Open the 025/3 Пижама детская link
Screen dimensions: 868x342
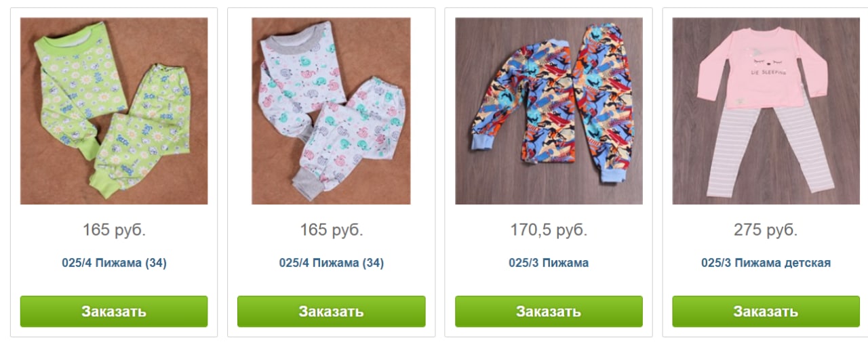tap(766, 263)
